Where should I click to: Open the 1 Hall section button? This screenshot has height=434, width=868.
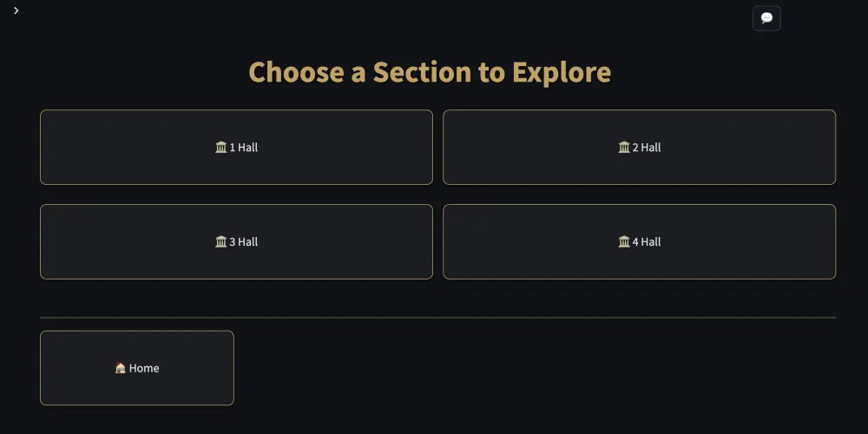(x=236, y=147)
